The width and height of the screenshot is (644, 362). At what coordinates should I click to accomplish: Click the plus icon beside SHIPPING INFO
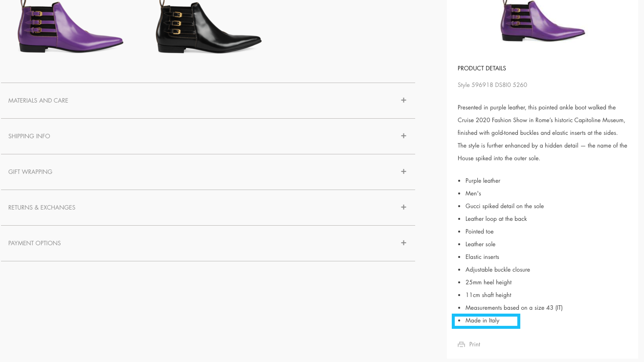click(x=403, y=136)
